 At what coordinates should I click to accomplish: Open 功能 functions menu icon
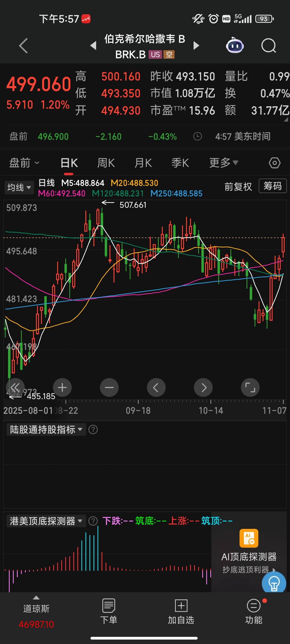coord(254,605)
